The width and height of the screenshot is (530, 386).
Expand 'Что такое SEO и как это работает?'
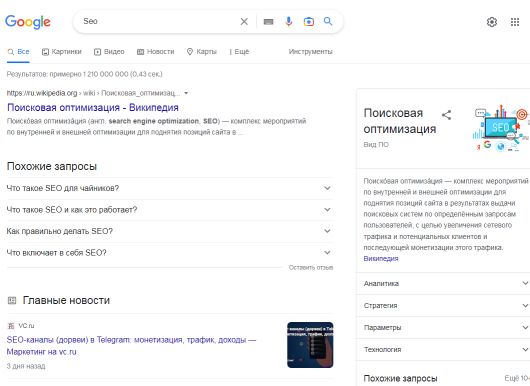(x=170, y=210)
